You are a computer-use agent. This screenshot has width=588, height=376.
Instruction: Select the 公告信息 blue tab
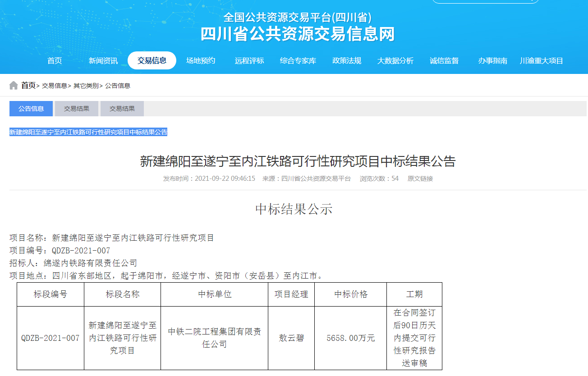[31, 109]
